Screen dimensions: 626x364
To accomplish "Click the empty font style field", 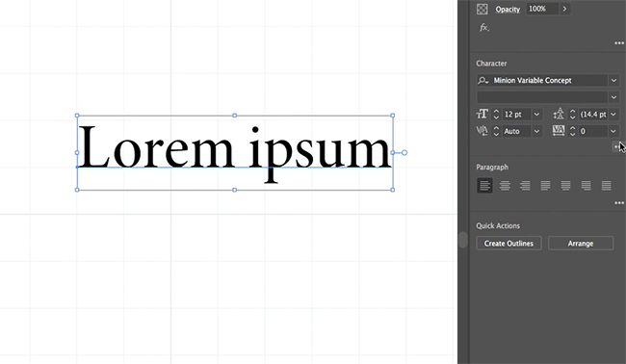I will coord(542,97).
